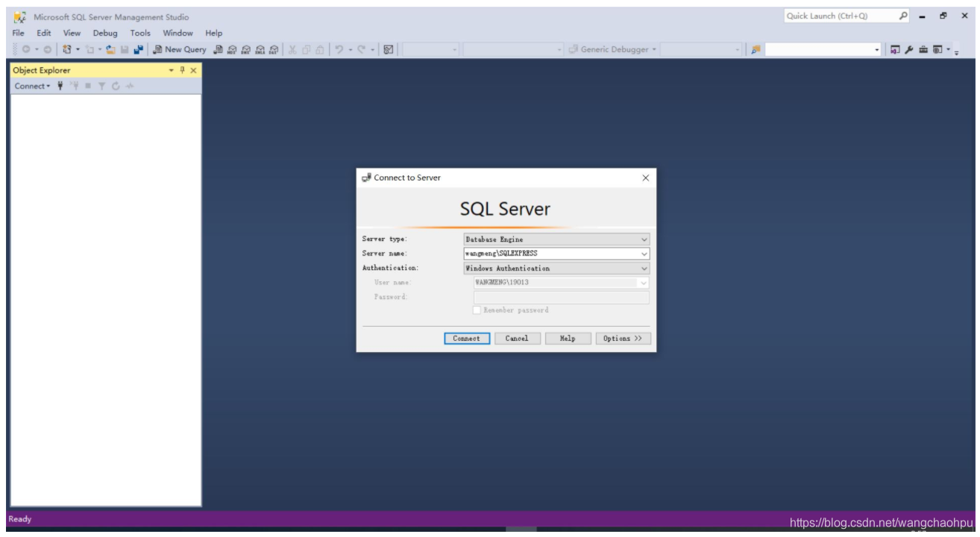980x537 pixels.
Task: Click the Cancel button in dialog
Action: coord(517,338)
